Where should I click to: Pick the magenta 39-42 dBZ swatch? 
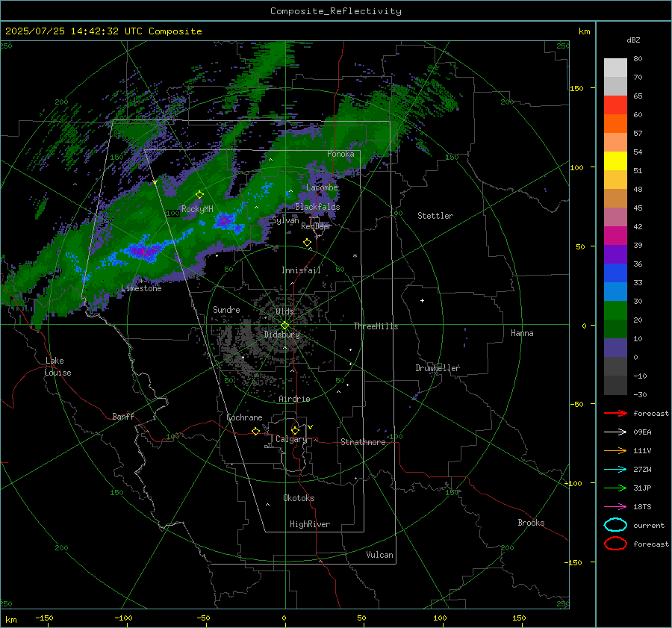click(x=615, y=236)
